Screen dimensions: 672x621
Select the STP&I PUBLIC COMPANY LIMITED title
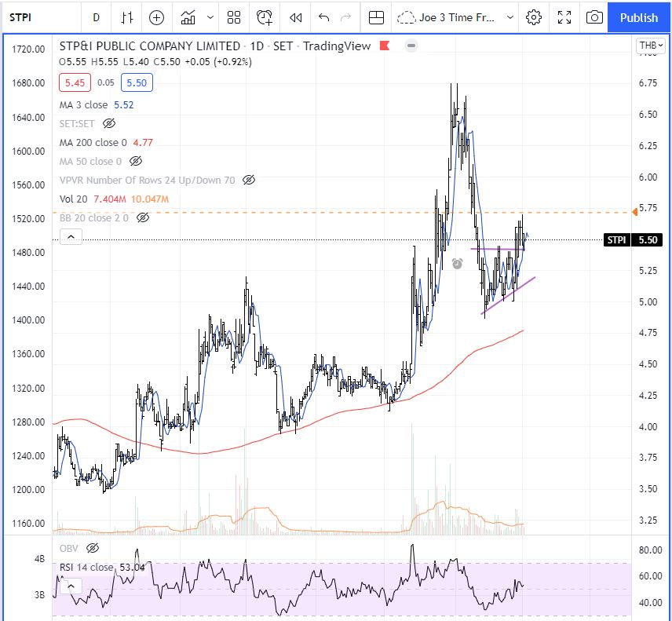[x=150, y=46]
